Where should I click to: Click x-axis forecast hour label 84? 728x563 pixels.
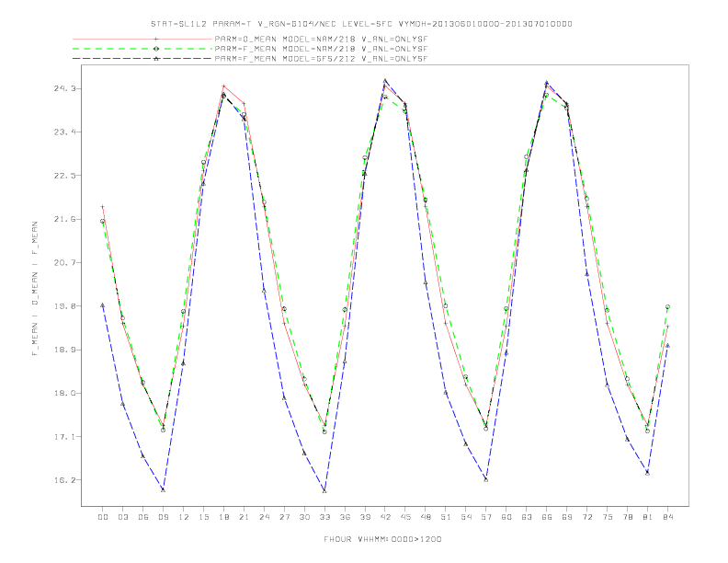tap(668, 517)
